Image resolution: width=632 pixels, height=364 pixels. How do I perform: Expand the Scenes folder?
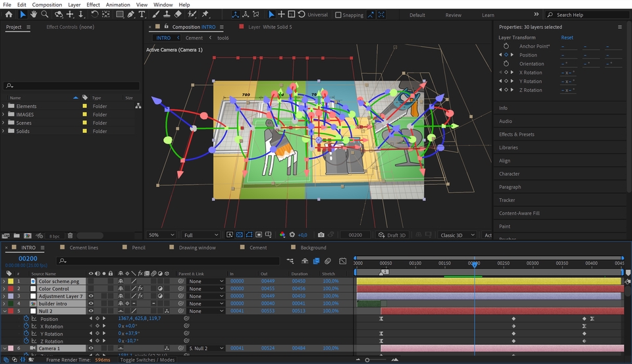coord(4,122)
